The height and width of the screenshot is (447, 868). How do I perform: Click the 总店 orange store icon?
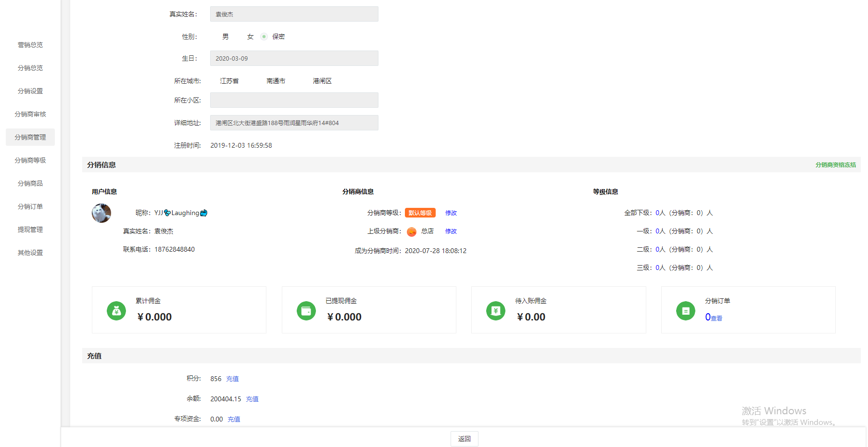coord(412,232)
